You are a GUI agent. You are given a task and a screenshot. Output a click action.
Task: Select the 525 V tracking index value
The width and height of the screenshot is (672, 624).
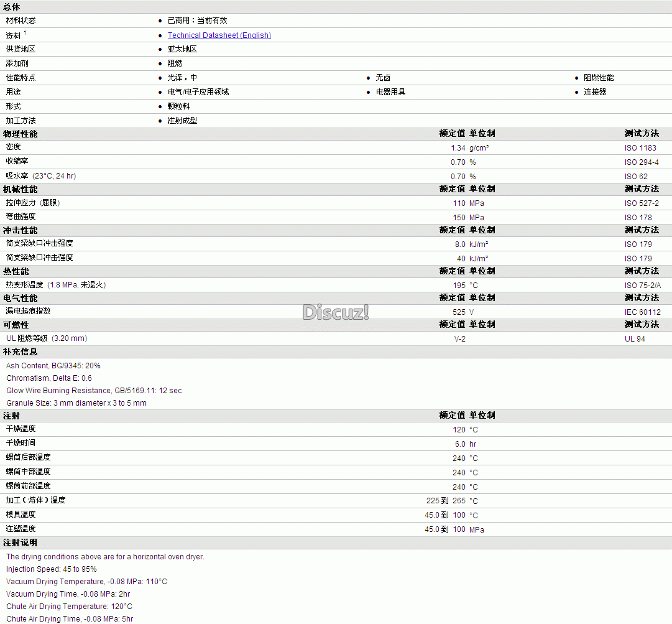[463, 312]
